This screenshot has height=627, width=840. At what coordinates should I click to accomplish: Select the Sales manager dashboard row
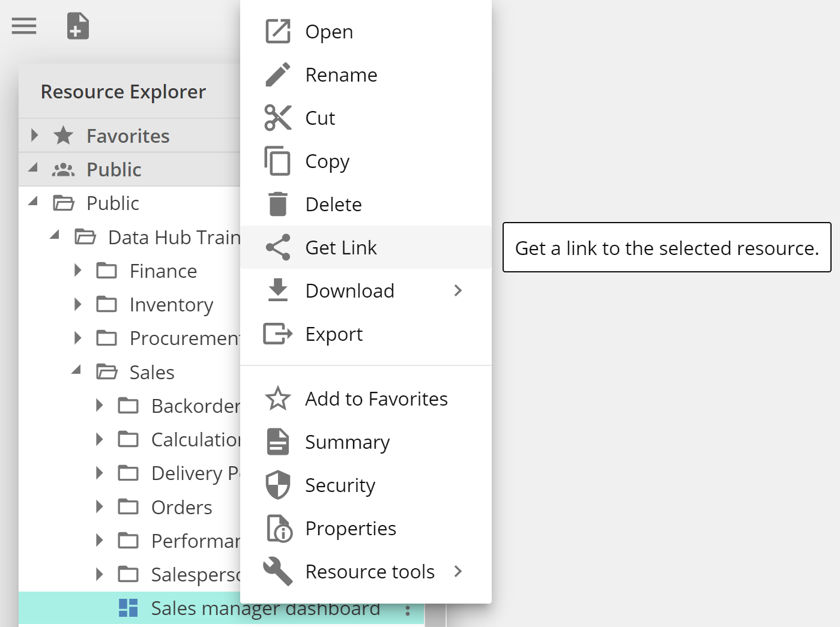tap(222, 608)
